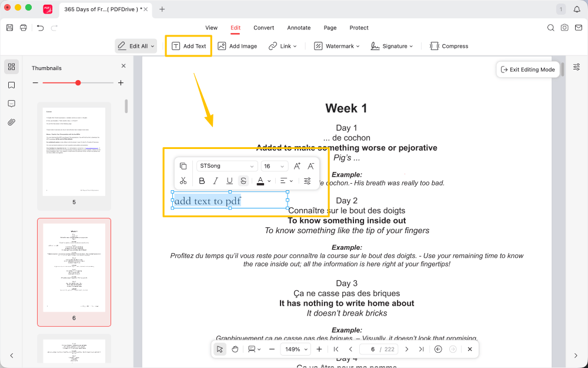The height and width of the screenshot is (368, 588).
Task: Toggle bold formatting
Action: 202,181
